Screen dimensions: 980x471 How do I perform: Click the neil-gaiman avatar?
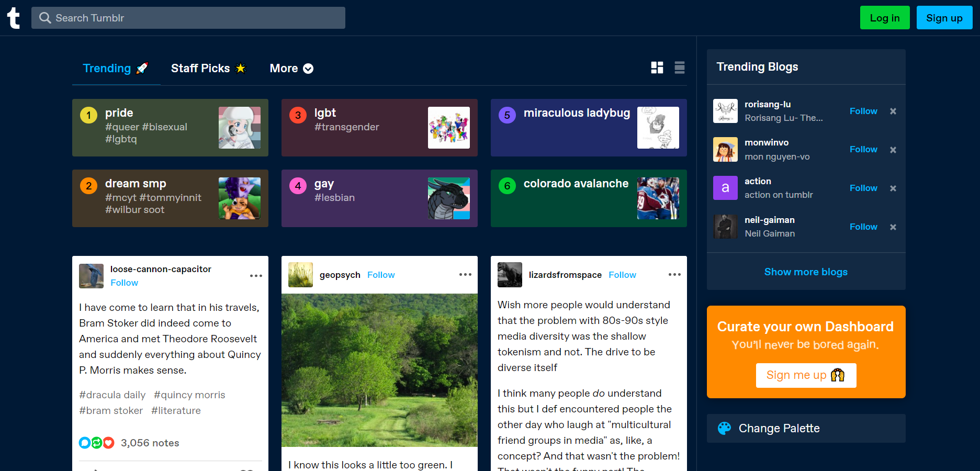coord(725,227)
